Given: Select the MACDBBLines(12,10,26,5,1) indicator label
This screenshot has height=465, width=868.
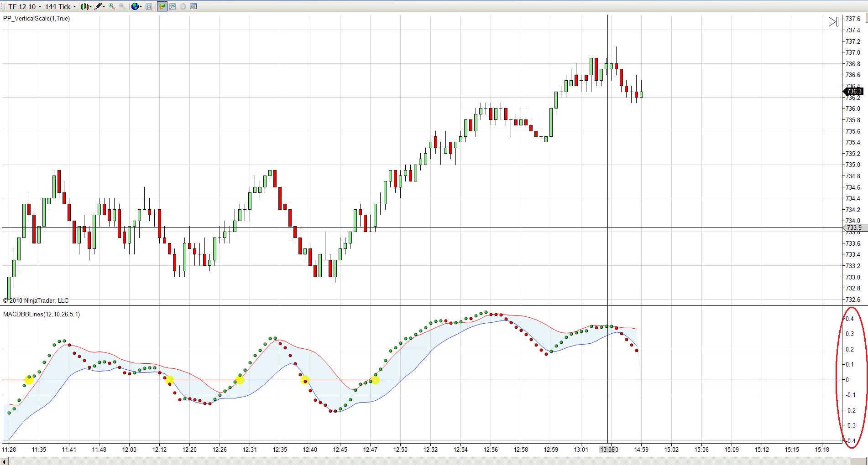Looking at the screenshot, I should 42,314.
